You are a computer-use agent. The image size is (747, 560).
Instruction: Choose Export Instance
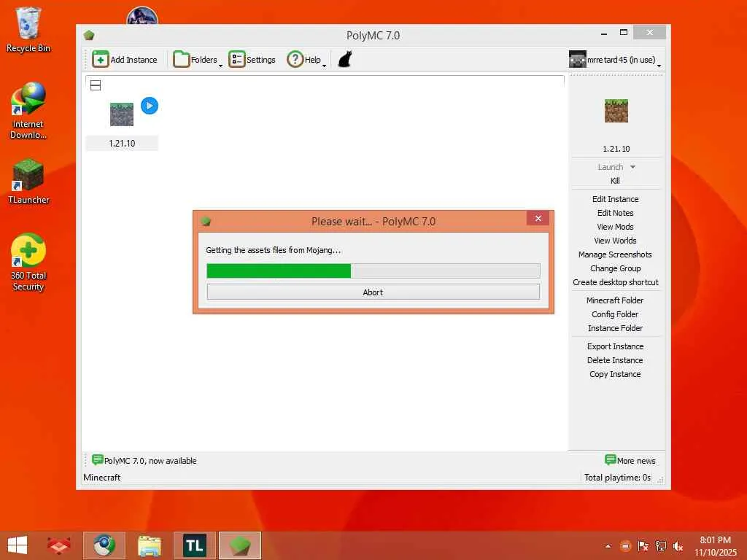[615, 346]
